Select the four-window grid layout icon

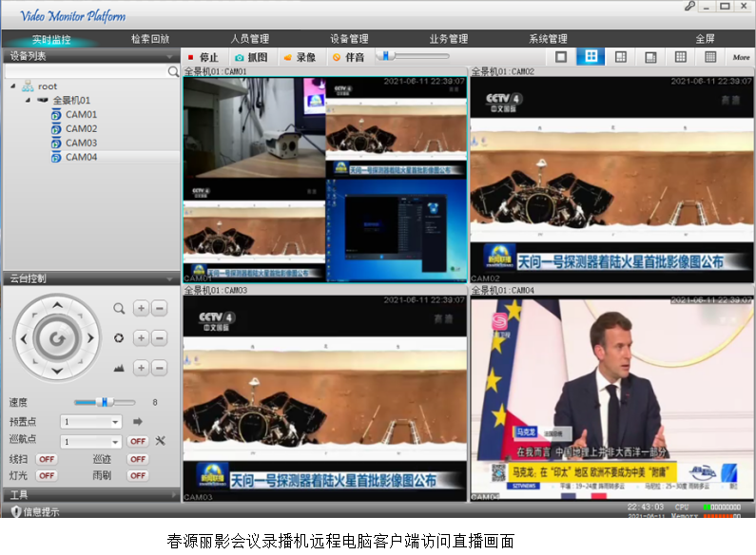point(591,57)
